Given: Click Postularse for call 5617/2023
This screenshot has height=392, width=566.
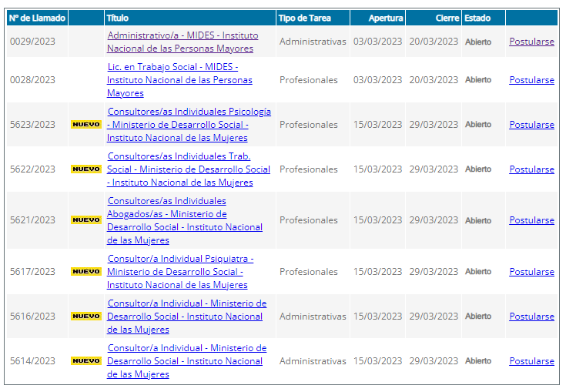Looking at the screenshot, I should click(531, 272).
